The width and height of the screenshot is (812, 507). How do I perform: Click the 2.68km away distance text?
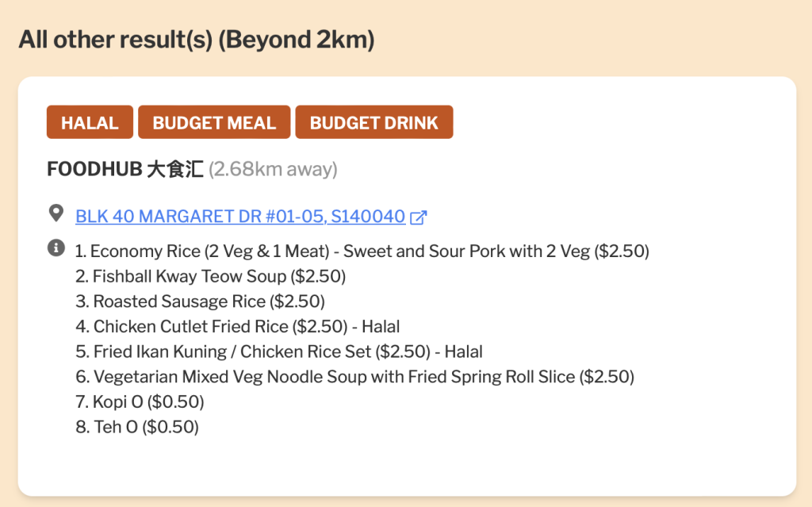273,169
